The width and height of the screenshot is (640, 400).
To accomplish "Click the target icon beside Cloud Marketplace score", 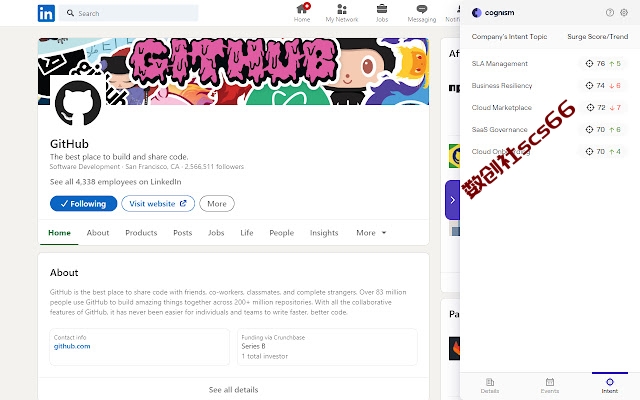I will [x=590, y=108].
